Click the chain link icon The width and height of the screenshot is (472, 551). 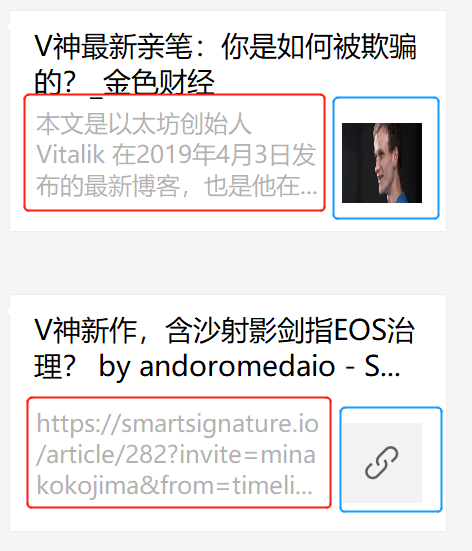point(382,462)
